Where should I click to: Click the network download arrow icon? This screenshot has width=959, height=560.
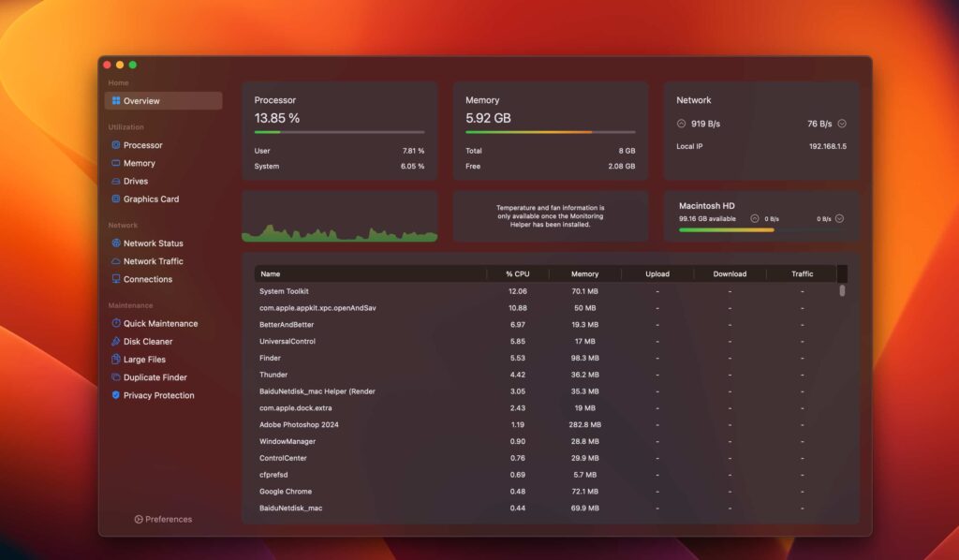[x=842, y=124]
